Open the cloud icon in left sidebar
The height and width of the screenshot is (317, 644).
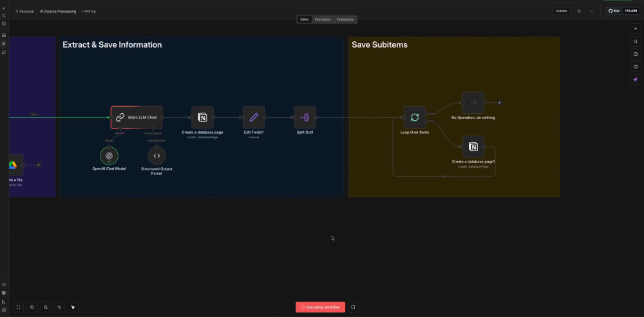pyautogui.click(x=4, y=284)
